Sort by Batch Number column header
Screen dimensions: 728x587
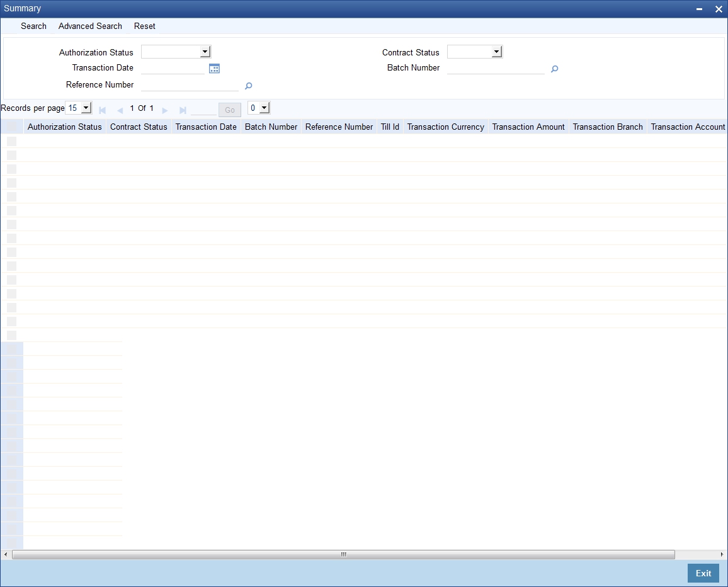[x=271, y=127]
